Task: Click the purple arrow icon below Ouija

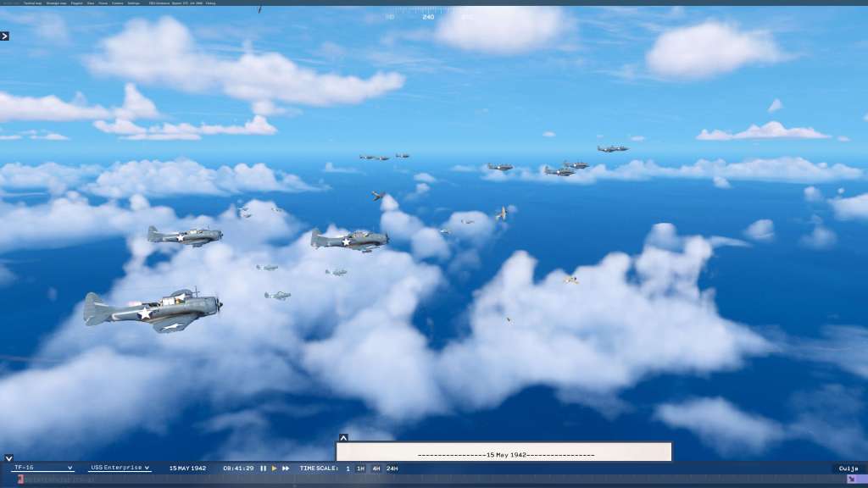Action: (851, 479)
